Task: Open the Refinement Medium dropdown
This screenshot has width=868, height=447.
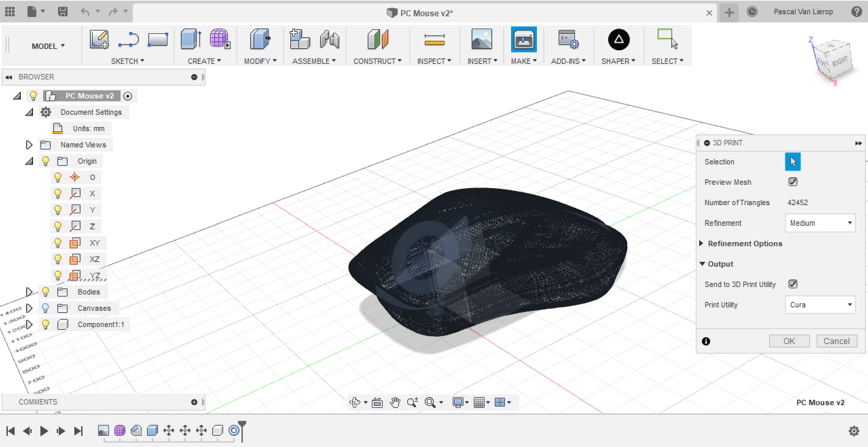Action: point(820,223)
